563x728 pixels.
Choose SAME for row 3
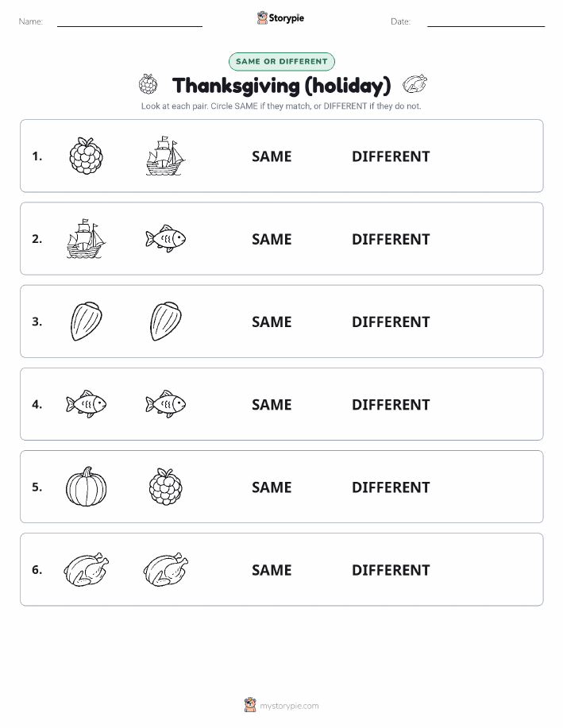click(272, 322)
